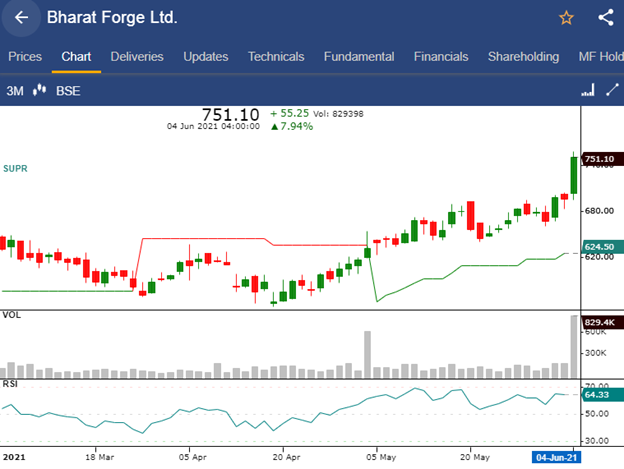Show the Shareholding tab
This screenshot has height=469, width=624.
tap(523, 56)
